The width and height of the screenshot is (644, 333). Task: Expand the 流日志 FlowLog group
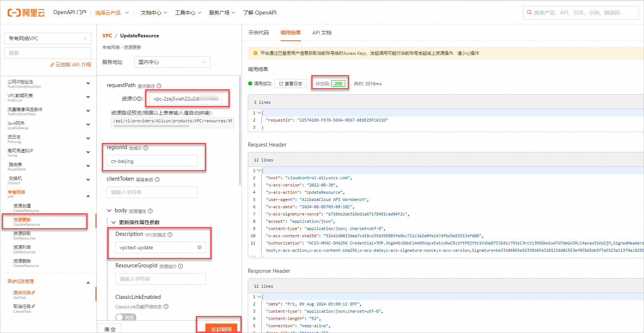pos(88,139)
